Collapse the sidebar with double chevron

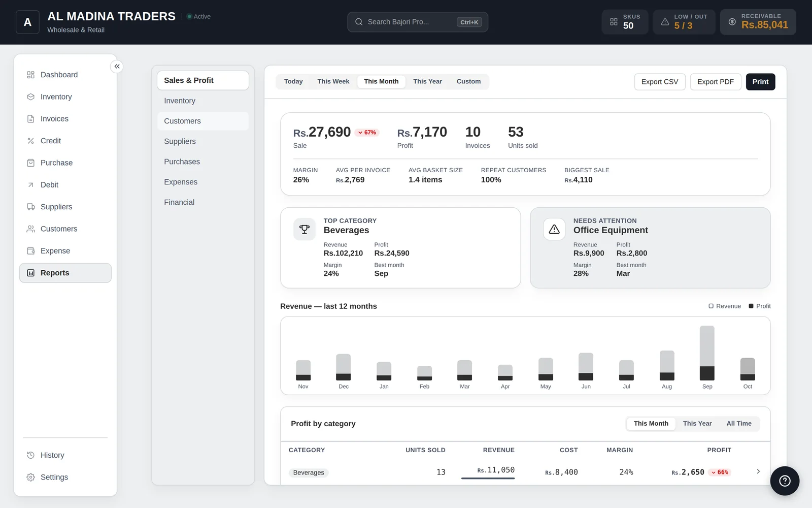(x=117, y=67)
